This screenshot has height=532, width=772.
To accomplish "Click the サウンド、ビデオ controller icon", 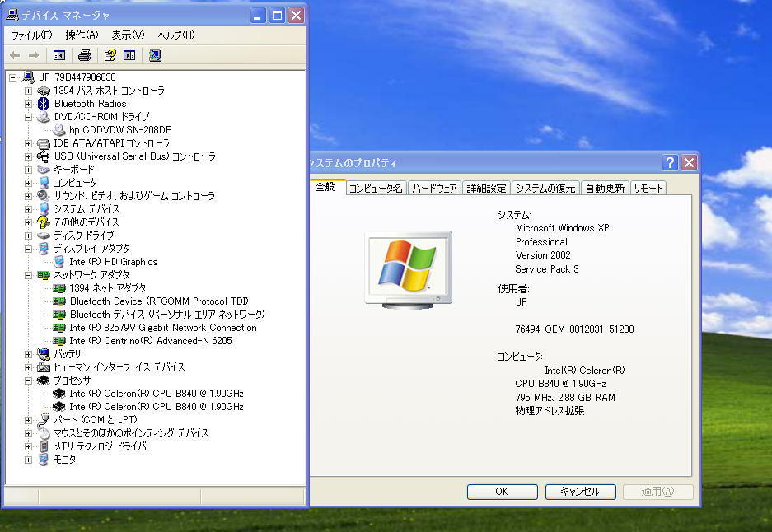I will [44, 196].
